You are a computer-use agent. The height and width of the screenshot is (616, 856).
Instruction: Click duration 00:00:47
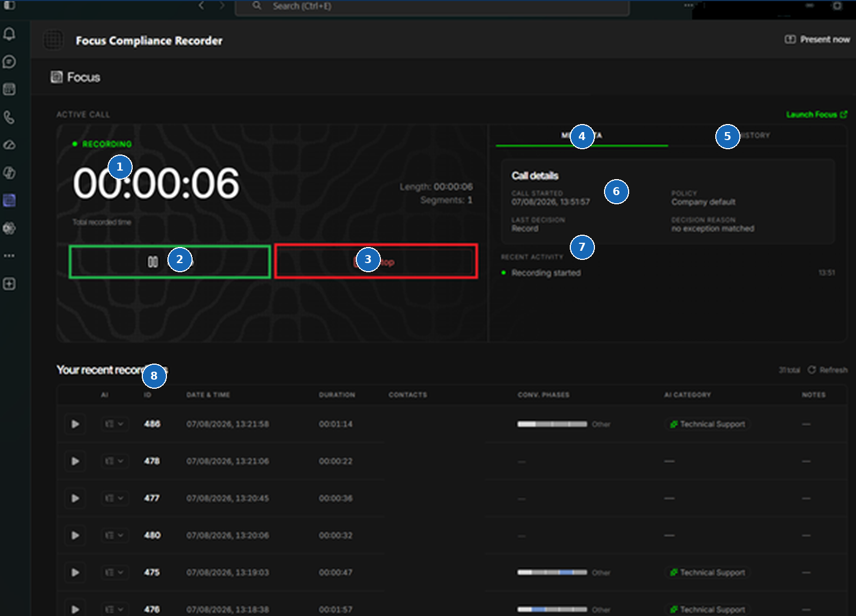(336, 573)
